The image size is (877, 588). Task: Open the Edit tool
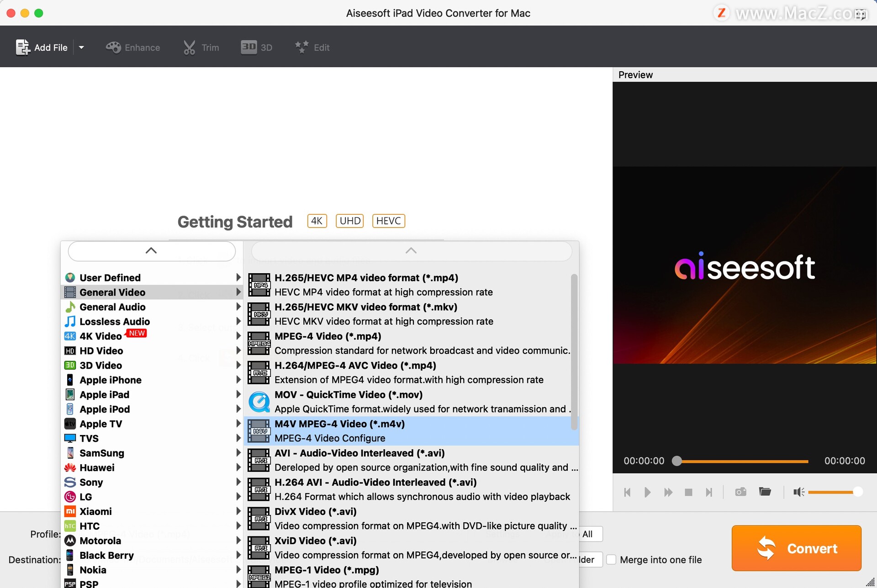312,47
